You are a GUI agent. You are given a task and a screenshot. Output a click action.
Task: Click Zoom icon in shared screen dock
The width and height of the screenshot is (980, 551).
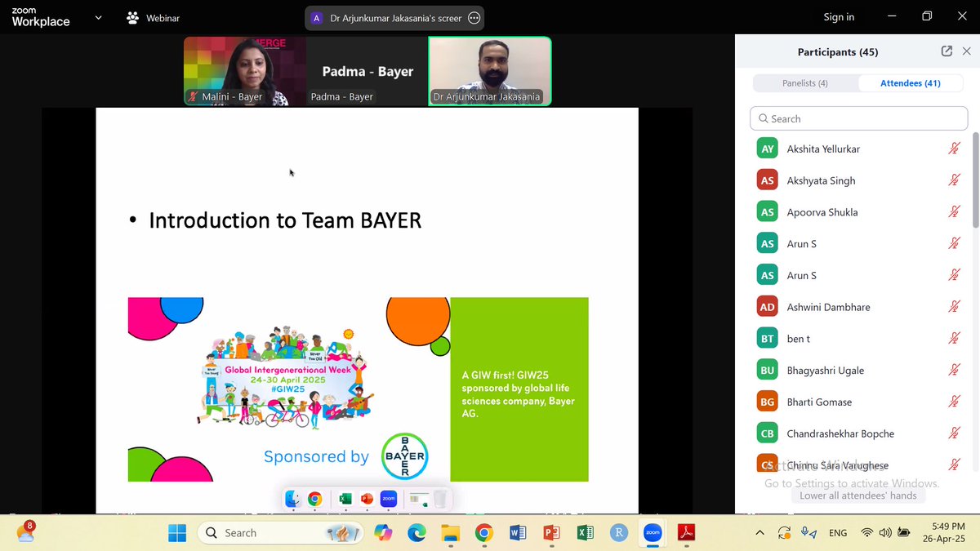pyautogui.click(x=388, y=499)
